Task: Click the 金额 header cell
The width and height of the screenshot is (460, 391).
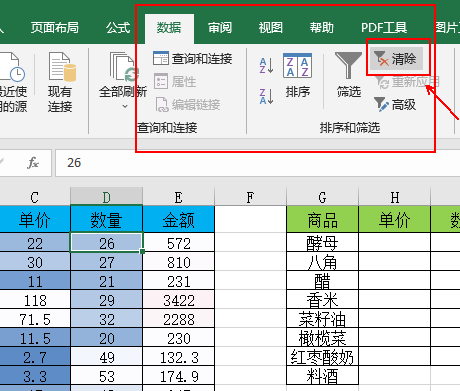Action: [x=179, y=220]
